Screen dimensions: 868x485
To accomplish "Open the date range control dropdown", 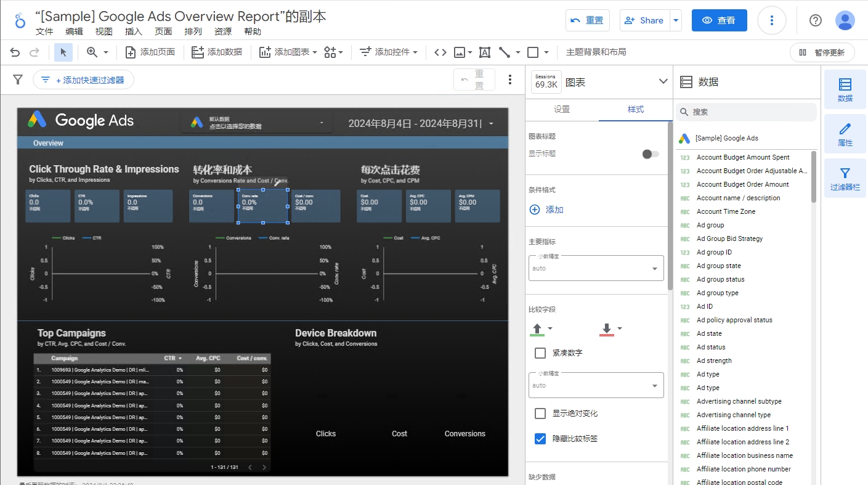I will [421, 123].
